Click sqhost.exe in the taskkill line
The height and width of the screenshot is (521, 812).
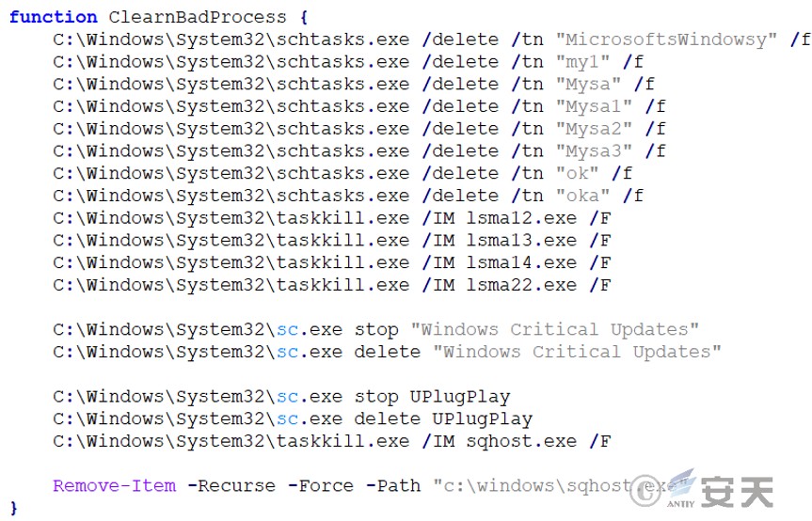pos(521,441)
